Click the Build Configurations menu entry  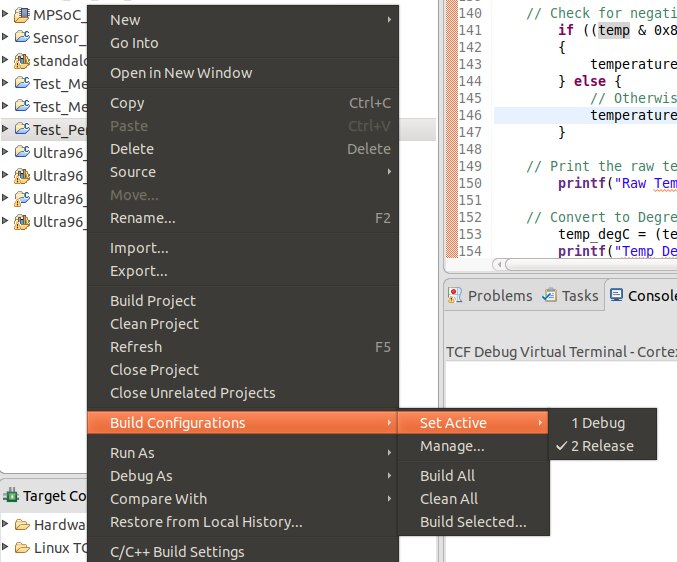pos(243,423)
